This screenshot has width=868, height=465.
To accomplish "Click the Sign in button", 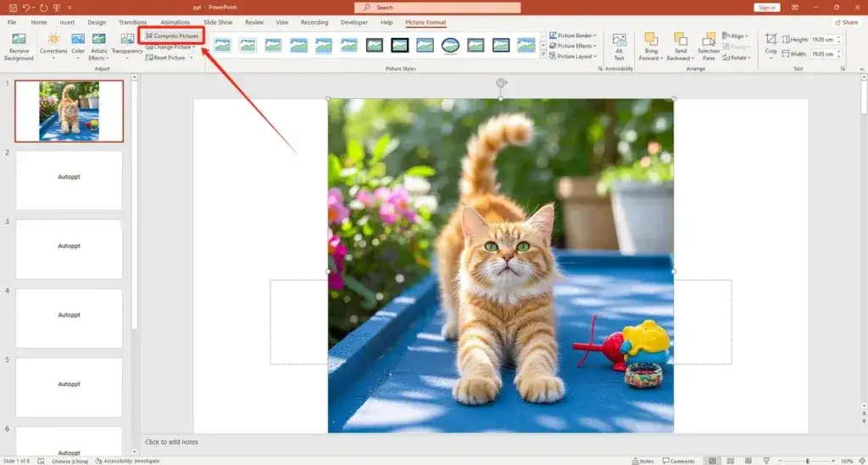I will point(766,8).
